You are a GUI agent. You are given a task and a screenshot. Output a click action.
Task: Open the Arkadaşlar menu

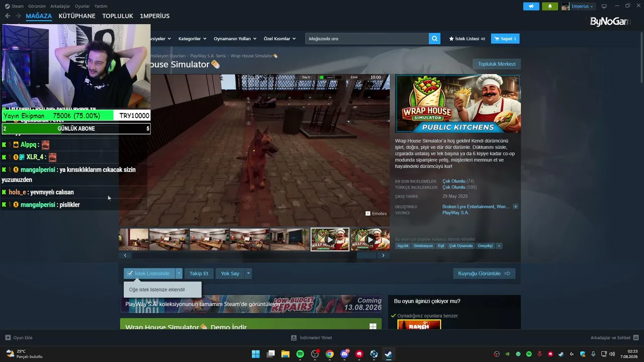(x=60, y=6)
